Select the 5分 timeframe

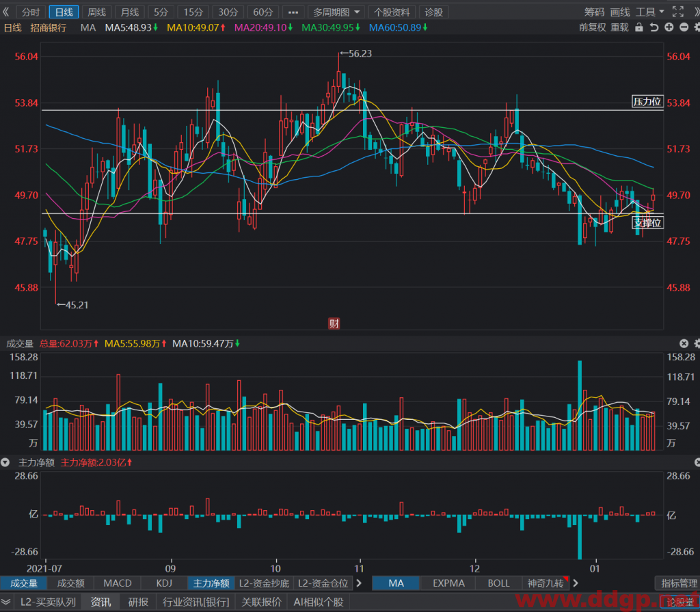pyautogui.click(x=161, y=12)
